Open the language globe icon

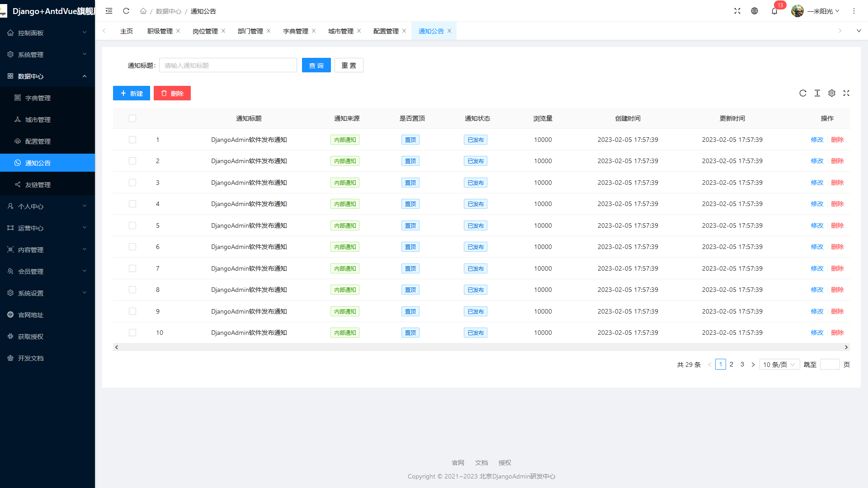pyautogui.click(x=755, y=11)
